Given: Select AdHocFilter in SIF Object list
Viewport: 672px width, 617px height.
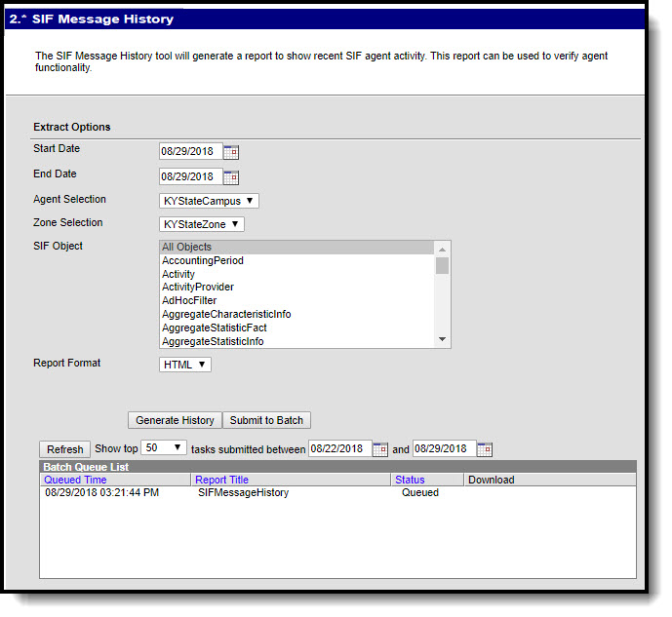Looking at the screenshot, I should click(297, 300).
